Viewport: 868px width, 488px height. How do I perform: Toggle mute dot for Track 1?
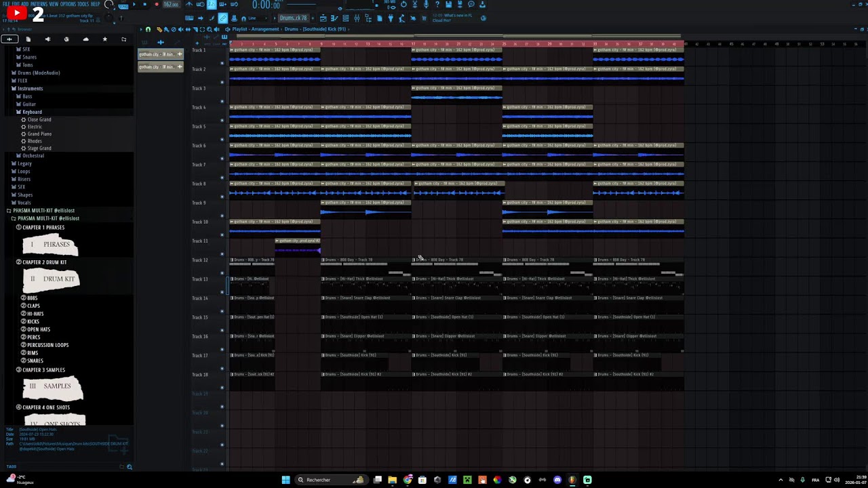[x=222, y=63]
